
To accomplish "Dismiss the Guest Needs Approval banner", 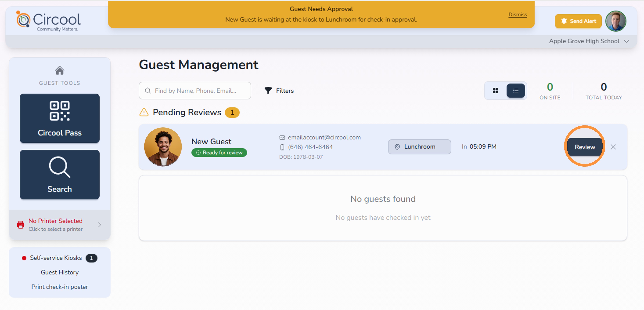I will [518, 15].
